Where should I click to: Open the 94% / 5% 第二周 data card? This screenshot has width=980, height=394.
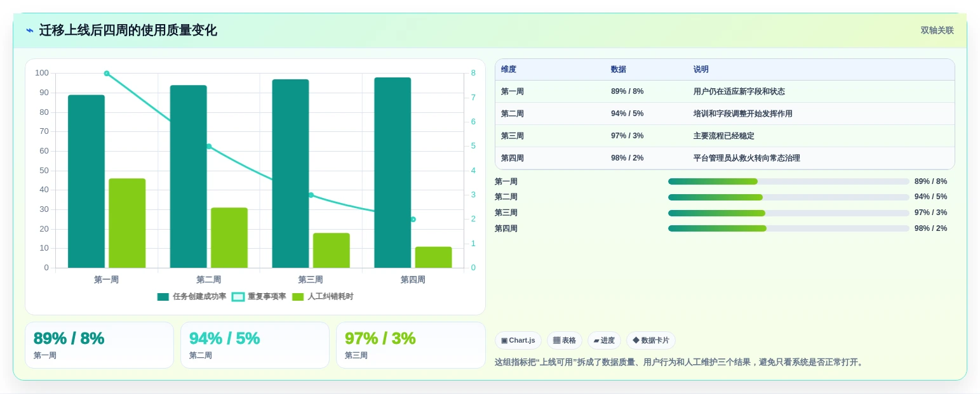255,345
